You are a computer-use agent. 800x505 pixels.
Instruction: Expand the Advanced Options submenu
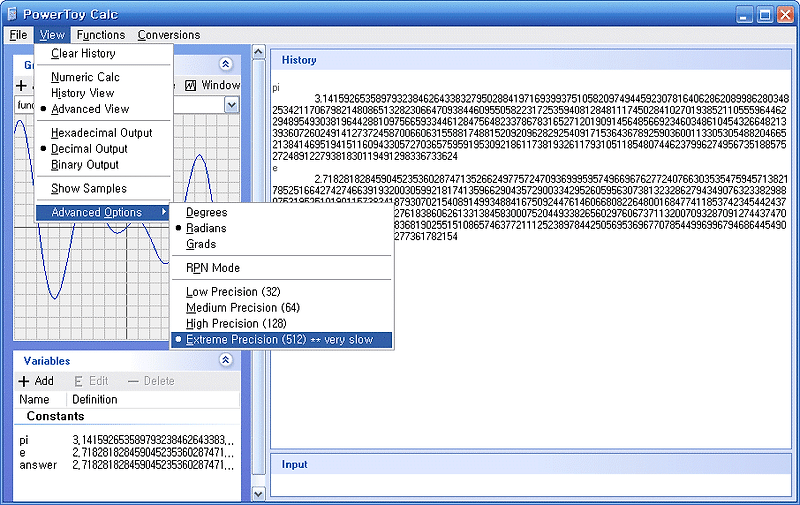pyautogui.click(x=104, y=212)
